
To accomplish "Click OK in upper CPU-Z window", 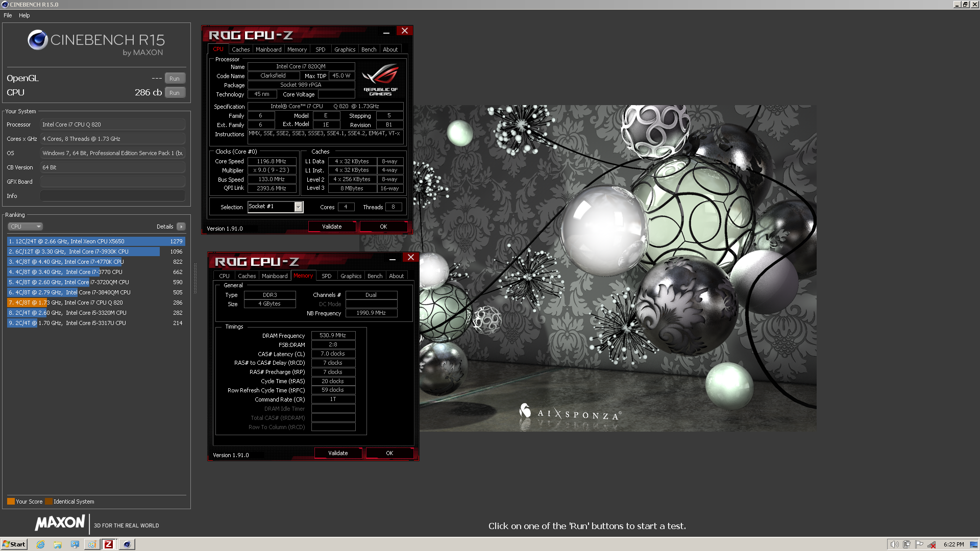I will pyautogui.click(x=383, y=227).
